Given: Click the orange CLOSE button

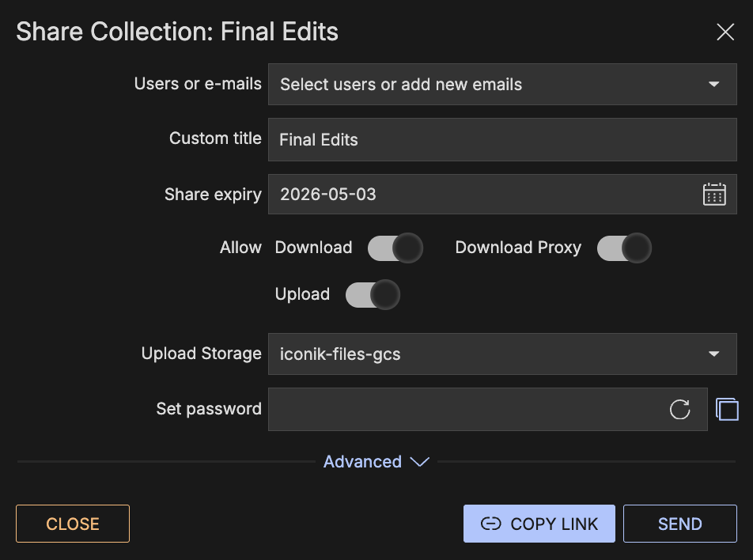Looking at the screenshot, I should [73, 524].
